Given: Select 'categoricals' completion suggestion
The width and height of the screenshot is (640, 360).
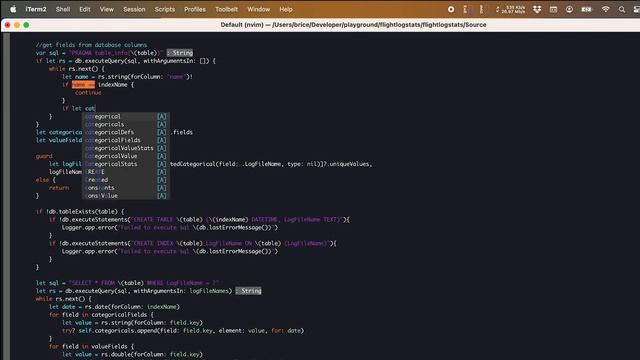Looking at the screenshot, I should coord(126,124).
